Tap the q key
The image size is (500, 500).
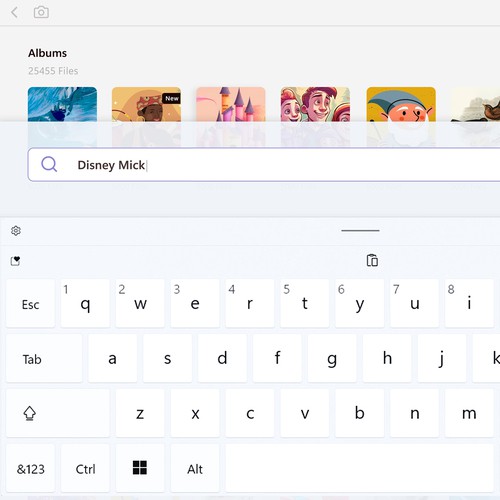coord(85,304)
